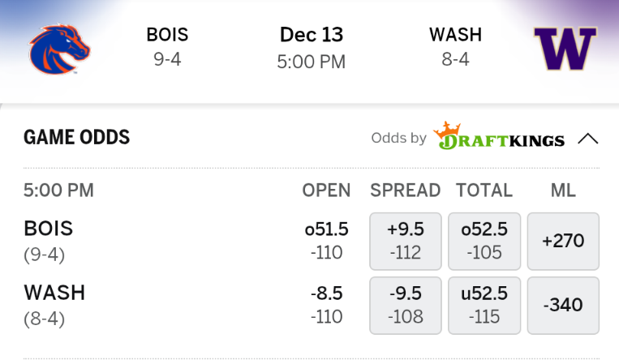Click the Odds by label
The height and width of the screenshot is (364, 619).
click(398, 138)
